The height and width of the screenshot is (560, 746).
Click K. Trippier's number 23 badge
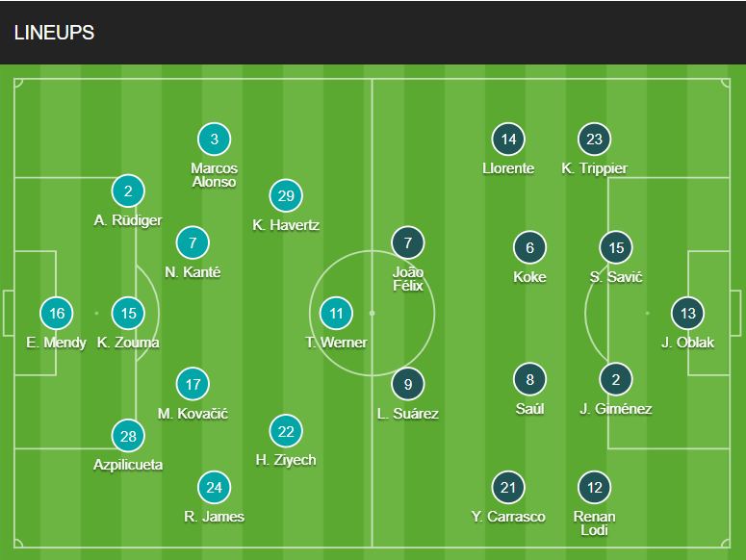tap(594, 140)
